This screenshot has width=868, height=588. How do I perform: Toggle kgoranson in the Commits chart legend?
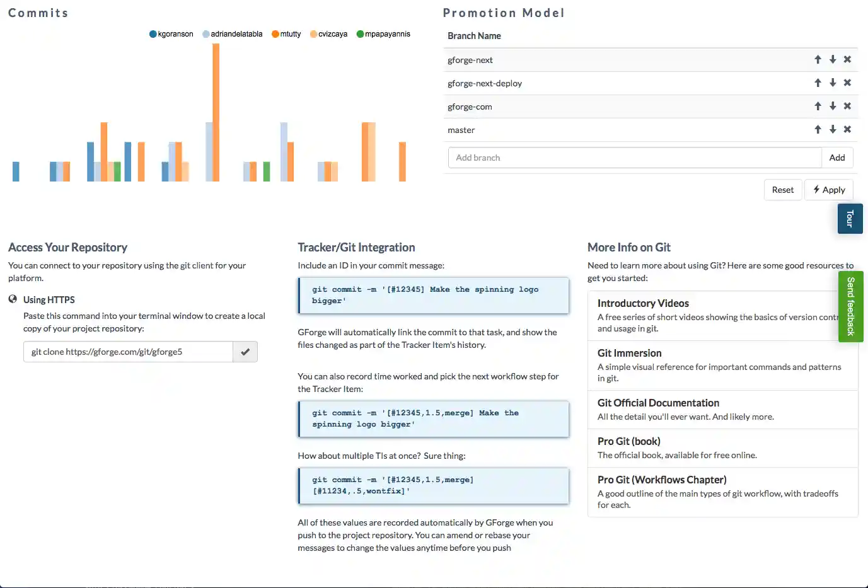click(171, 33)
